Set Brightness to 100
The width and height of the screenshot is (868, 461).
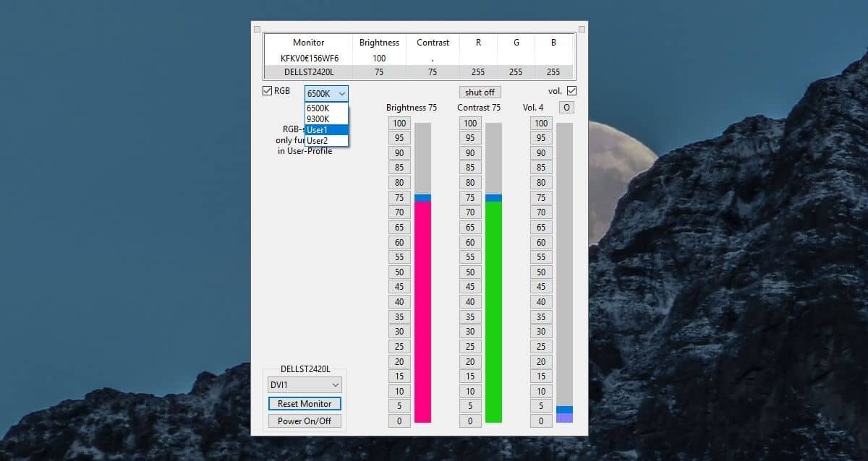(399, 123)
